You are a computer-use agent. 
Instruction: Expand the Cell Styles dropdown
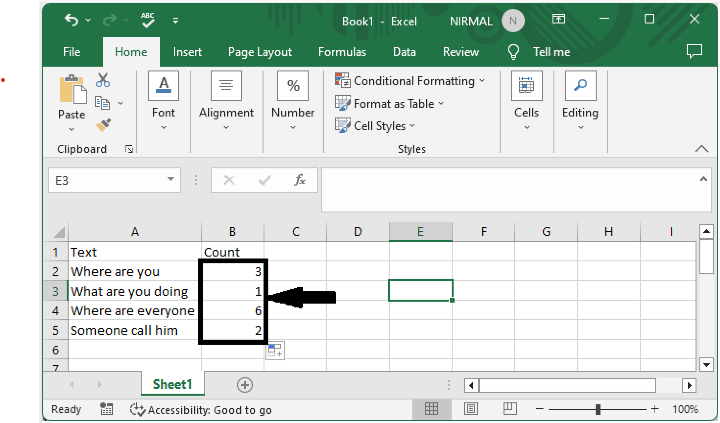(x=379, y=126)
